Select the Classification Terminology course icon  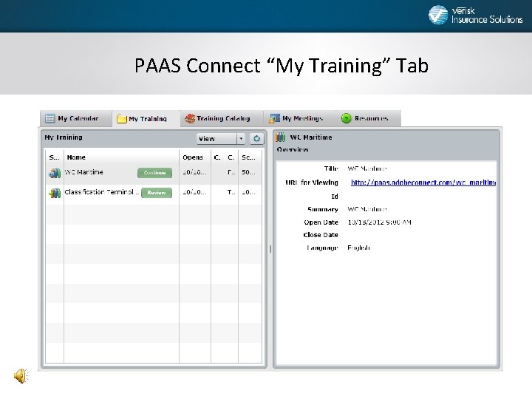click(55, 193)
